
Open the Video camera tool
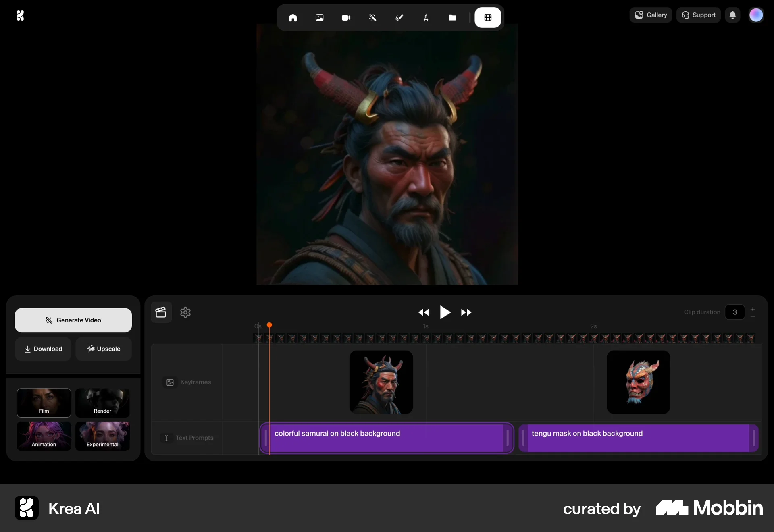346,17
